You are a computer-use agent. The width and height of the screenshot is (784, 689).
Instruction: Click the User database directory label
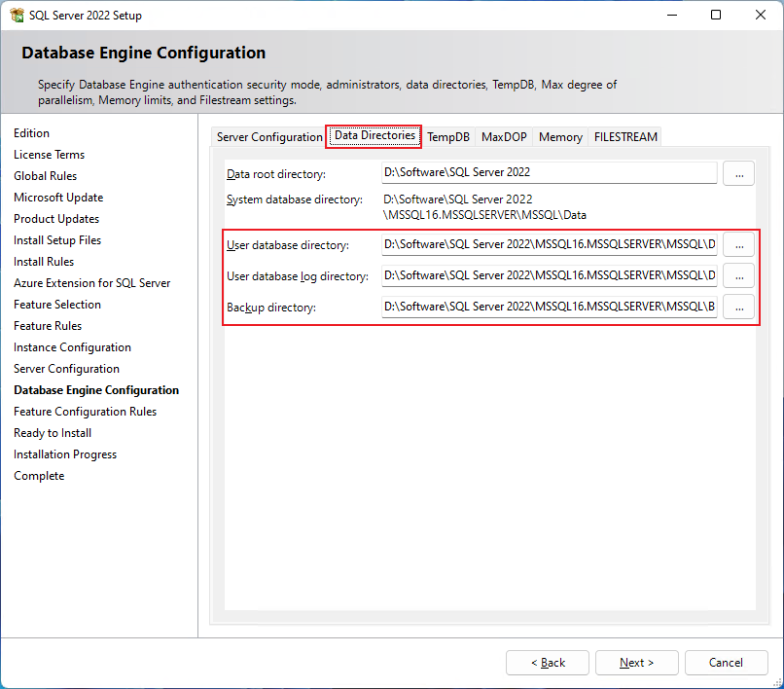pos(288,245)
